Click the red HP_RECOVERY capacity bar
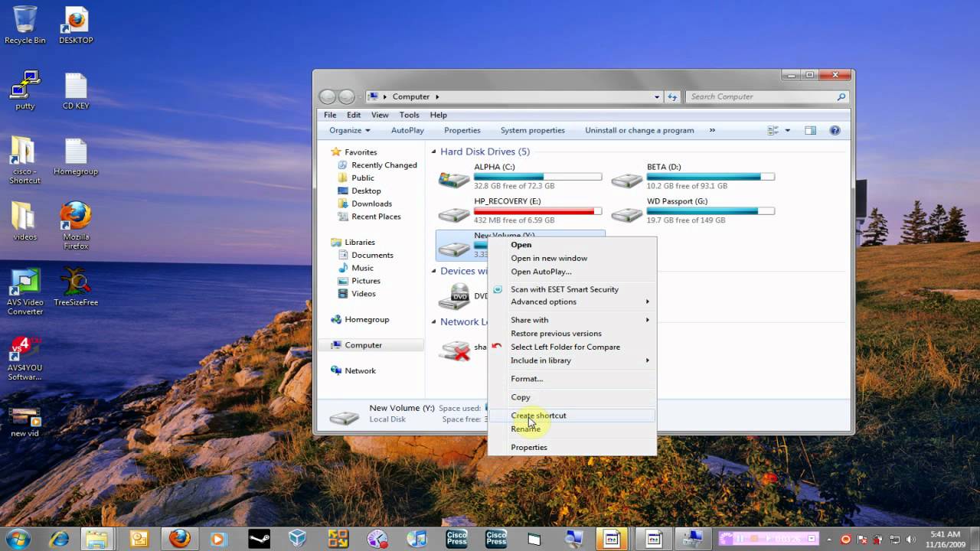Screen dimensions: 980x551 tap(536, 210)
